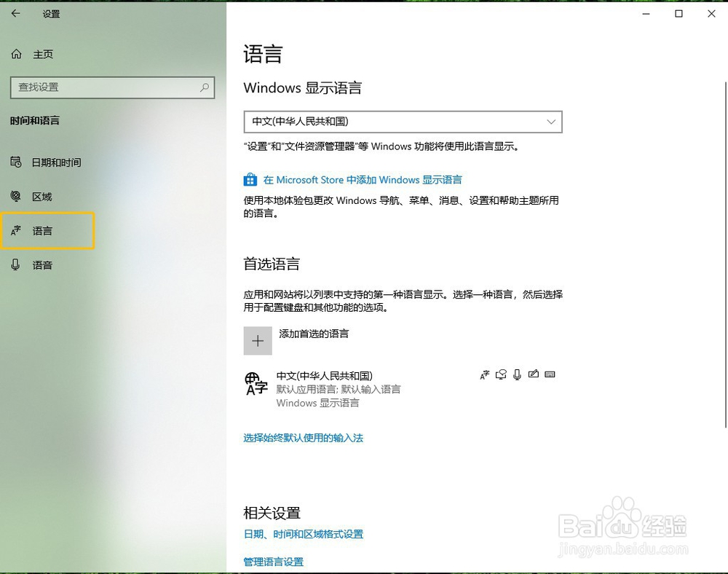Close the Settings window
Viewport: 728px width, 574px height.
point(711,14)
